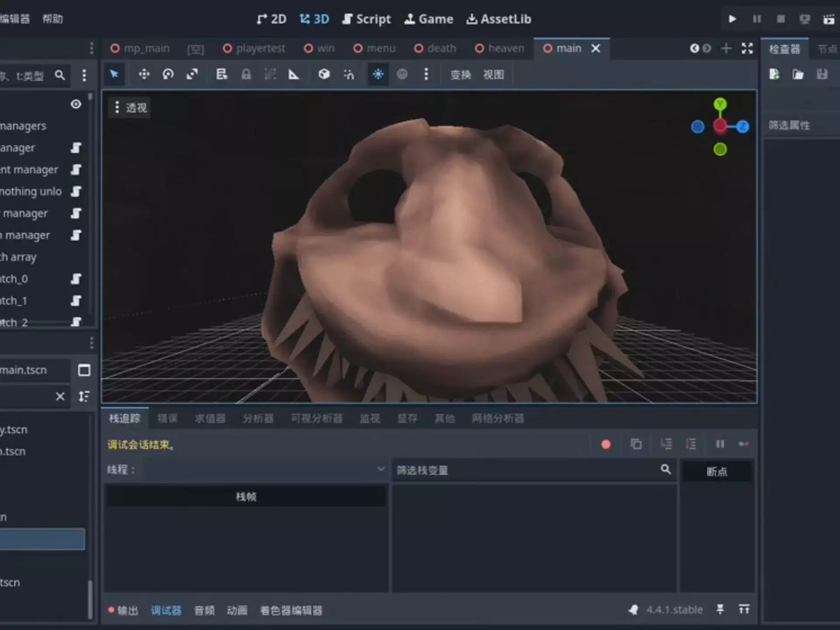Select the Scale mode tool icon
The image size is (840, 630).
coord(192,74)
